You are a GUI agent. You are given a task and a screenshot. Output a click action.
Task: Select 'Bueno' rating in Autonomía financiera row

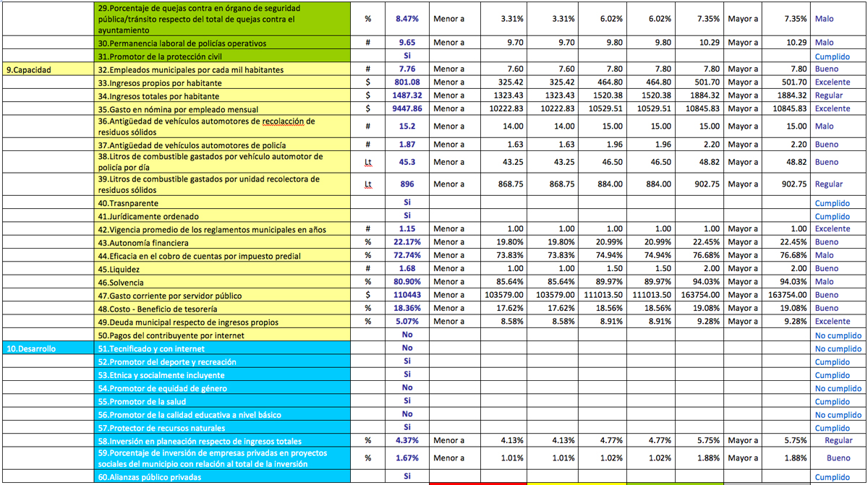coord(827,243)
